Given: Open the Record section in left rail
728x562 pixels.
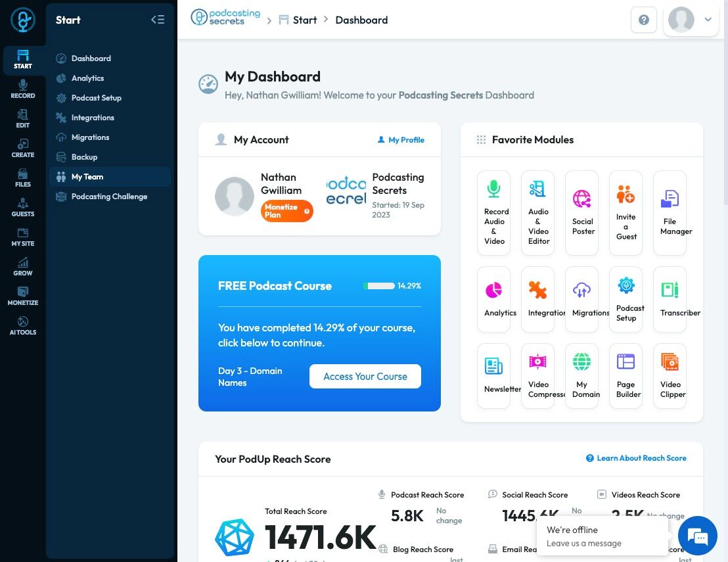Looking at the screenshot, I should pos(23,89).
